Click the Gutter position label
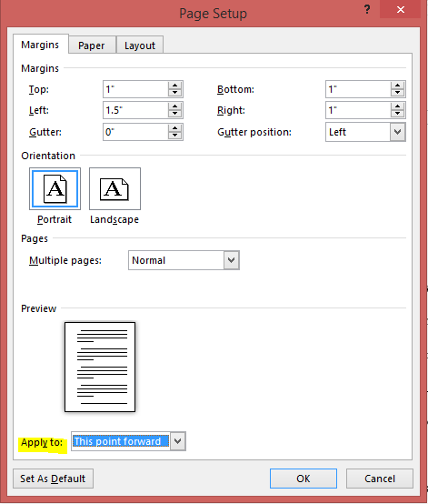Viewport: 428px width, 504px height. pyautogui.click(x=254, y=132)
